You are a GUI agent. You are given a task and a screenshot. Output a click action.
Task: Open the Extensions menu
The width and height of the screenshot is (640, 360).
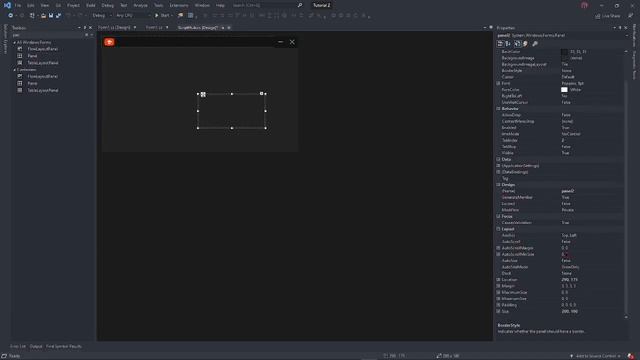[179, 5]
